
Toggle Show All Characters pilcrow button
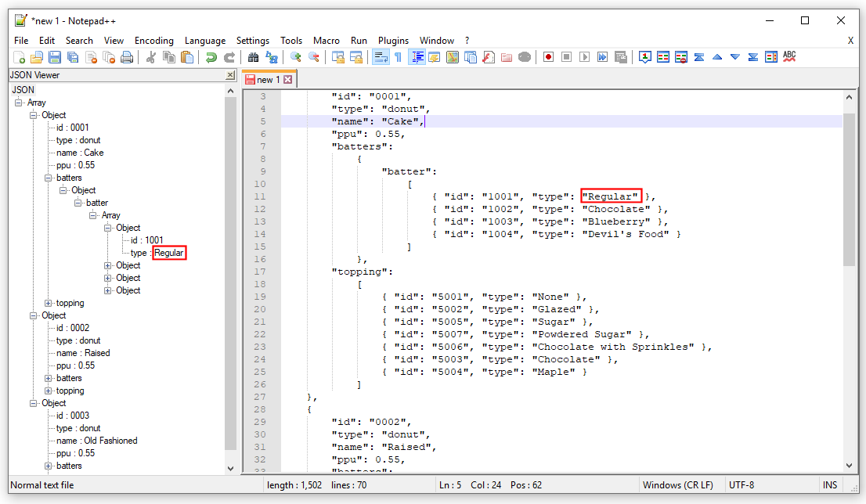pos(398,57)
